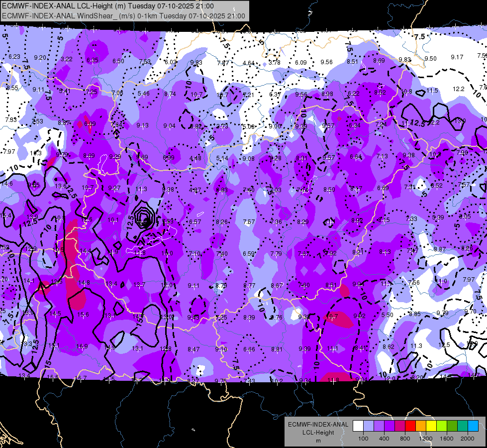This screenshot has width=487, height=448.
Task: Click the grid value 3.78
Action: click(274, 63)
